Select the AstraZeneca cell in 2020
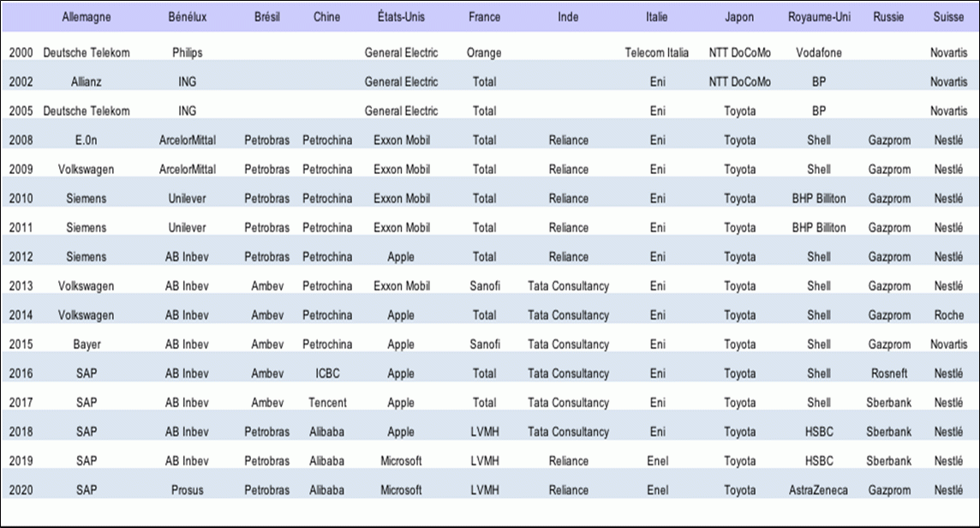Image resolution: width=980 pixels, height=528 pixels. pyautogui.click(x=819, y=489)
